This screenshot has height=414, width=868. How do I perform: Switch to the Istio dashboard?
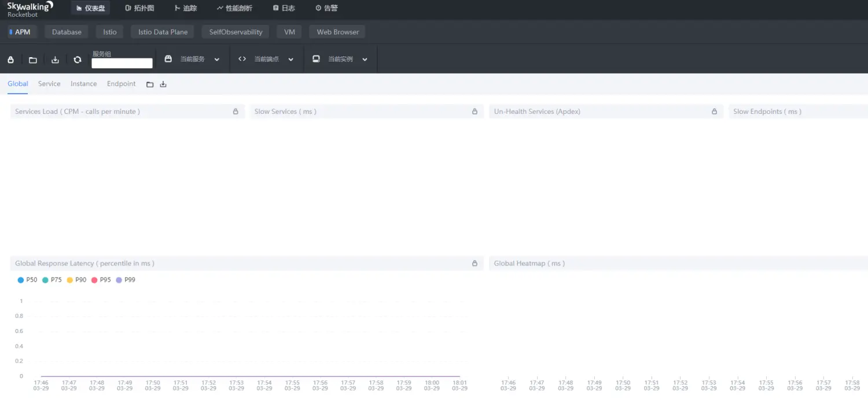110,32
